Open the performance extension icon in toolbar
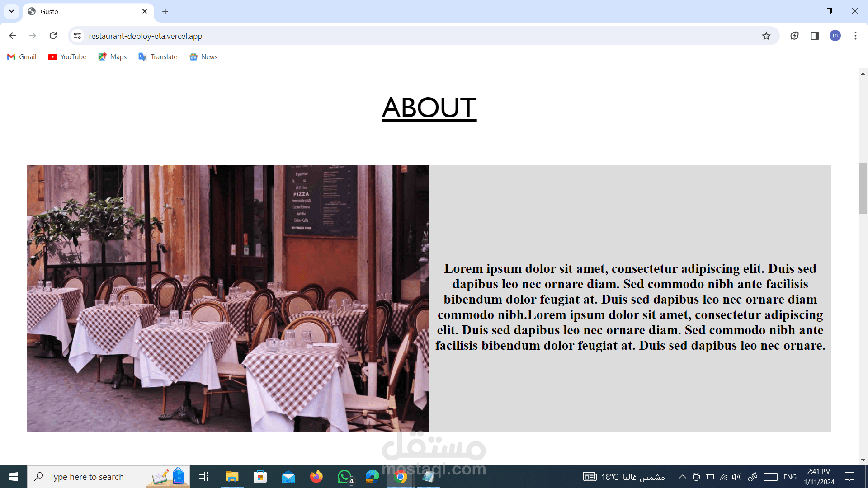868x488 pixels. (x=794, y=36)
